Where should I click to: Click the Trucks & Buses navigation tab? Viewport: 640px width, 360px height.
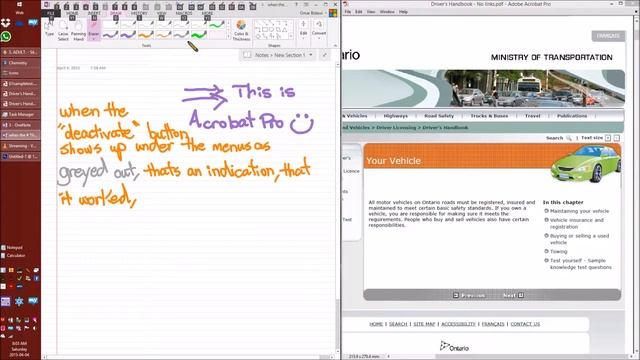coord(489,116)
